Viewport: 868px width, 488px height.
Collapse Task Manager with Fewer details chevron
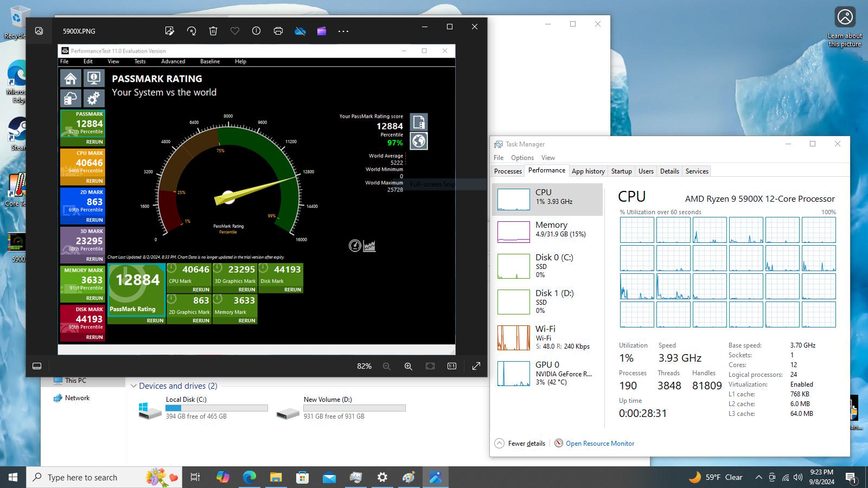(x=500, y=443)
